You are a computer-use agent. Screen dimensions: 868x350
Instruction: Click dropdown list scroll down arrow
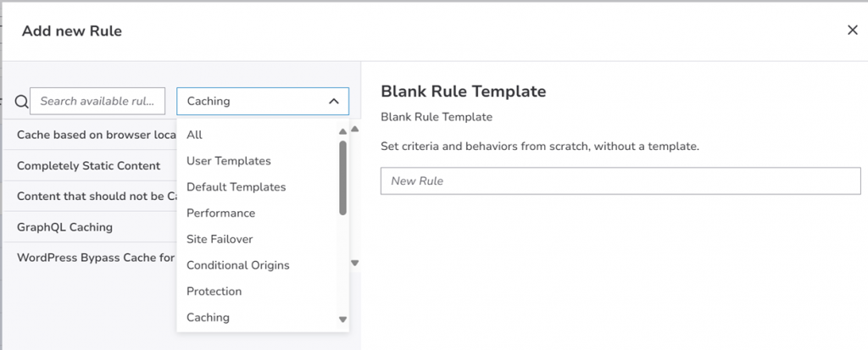tap(342, 319)
